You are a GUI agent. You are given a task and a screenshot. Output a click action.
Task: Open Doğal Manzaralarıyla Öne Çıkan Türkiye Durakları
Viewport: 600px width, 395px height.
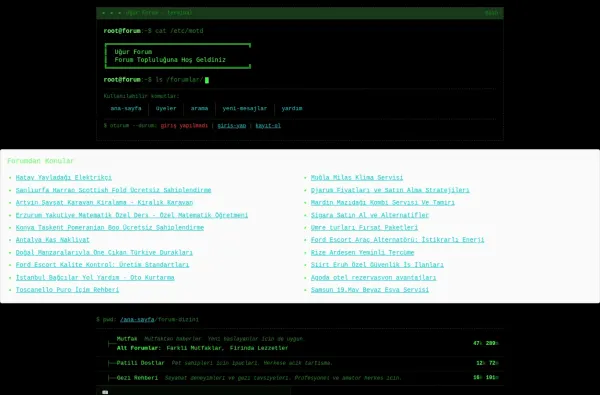pyautogui.click(x=104, y=253)
